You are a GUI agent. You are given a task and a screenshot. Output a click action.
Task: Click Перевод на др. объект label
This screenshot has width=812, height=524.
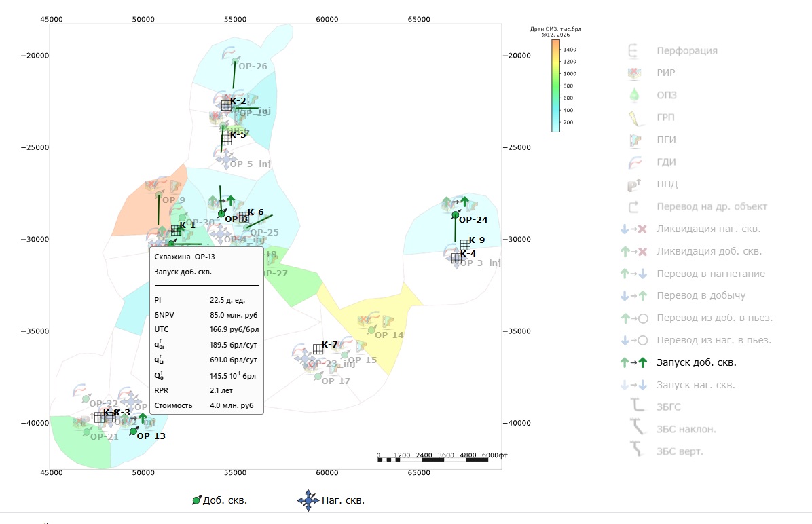[712, 206]
